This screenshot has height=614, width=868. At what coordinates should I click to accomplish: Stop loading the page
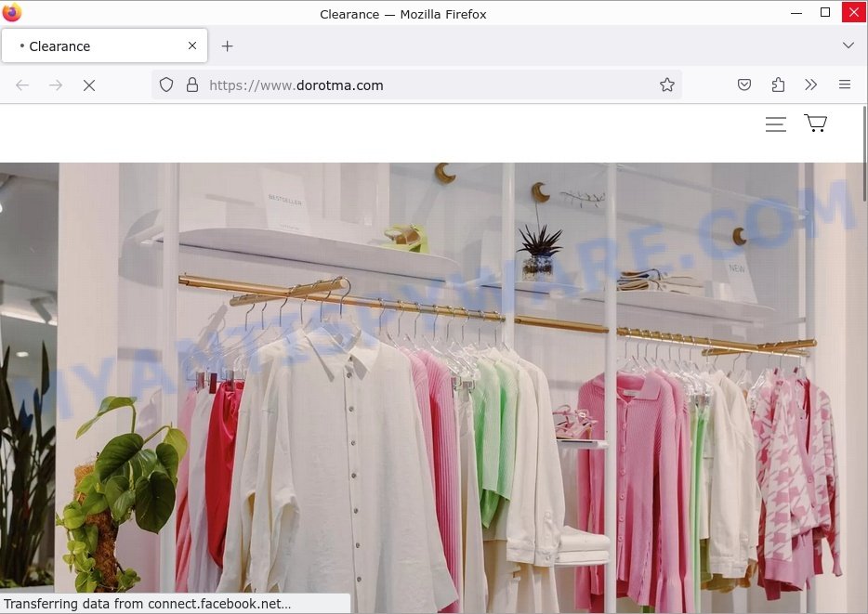point(89,85)
